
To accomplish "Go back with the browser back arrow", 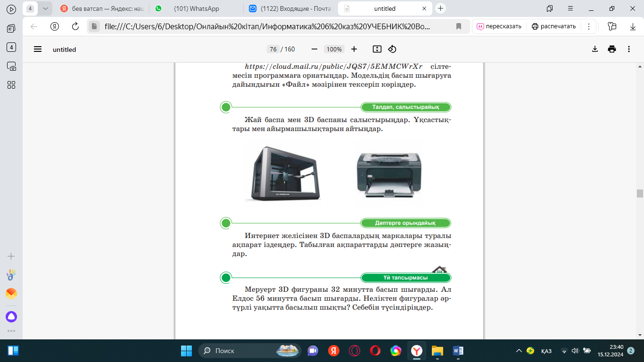I will 34,26.
